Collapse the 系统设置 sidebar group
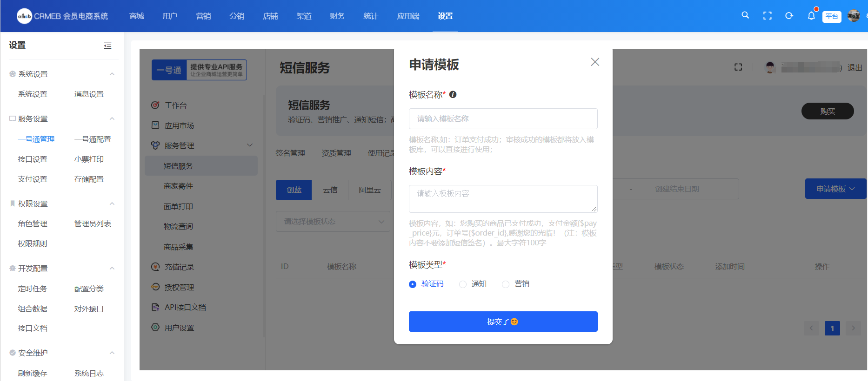Image resolution: width=868 pixels, height=381 pixels. 112,74
